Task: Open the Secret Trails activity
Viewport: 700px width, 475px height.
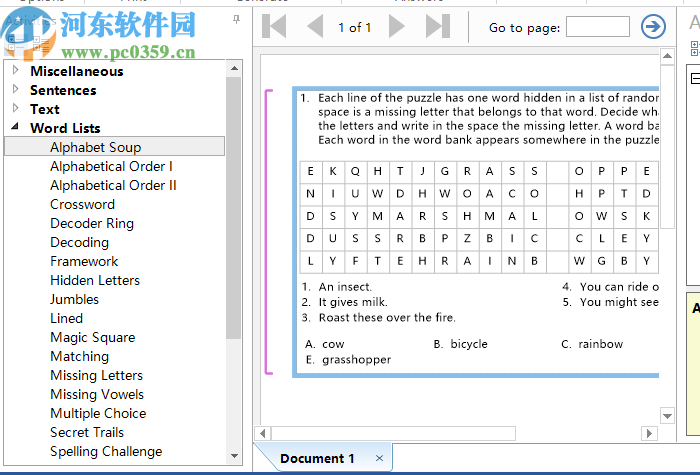Action: tap(87, 432)
